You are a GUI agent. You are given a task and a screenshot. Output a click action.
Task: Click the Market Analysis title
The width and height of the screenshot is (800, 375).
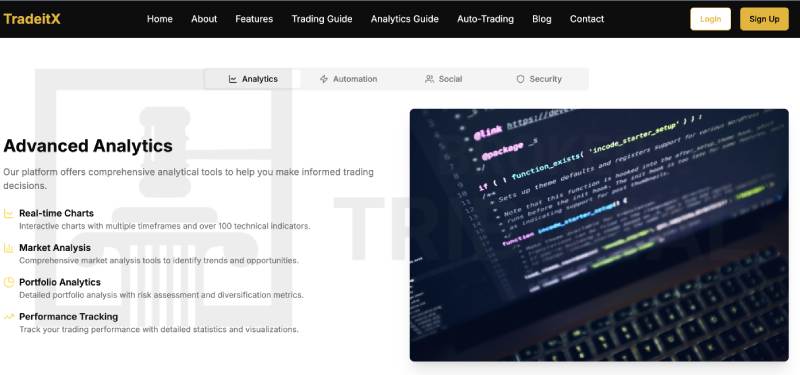click(x=55, y=247)
